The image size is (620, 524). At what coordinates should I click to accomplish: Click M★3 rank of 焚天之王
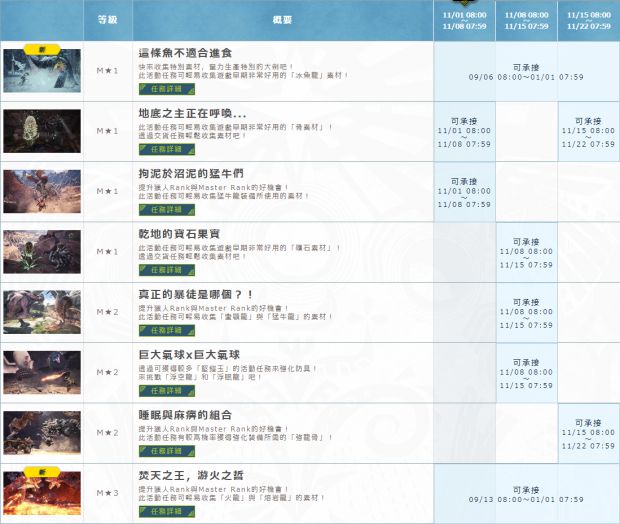pos(108,493)
